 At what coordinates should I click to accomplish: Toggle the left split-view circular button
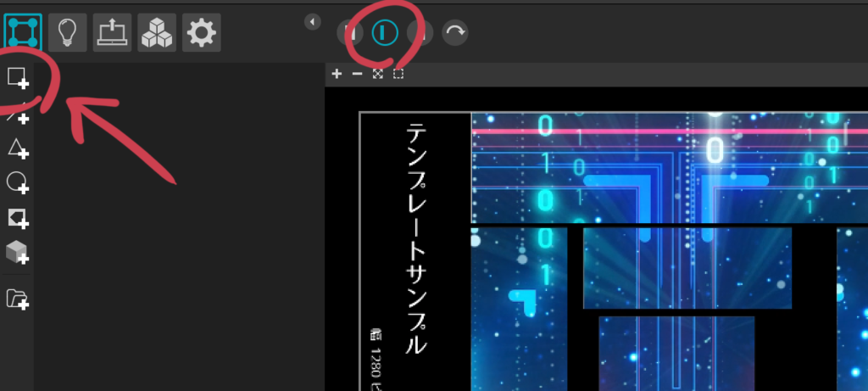(x=349, y=32)
